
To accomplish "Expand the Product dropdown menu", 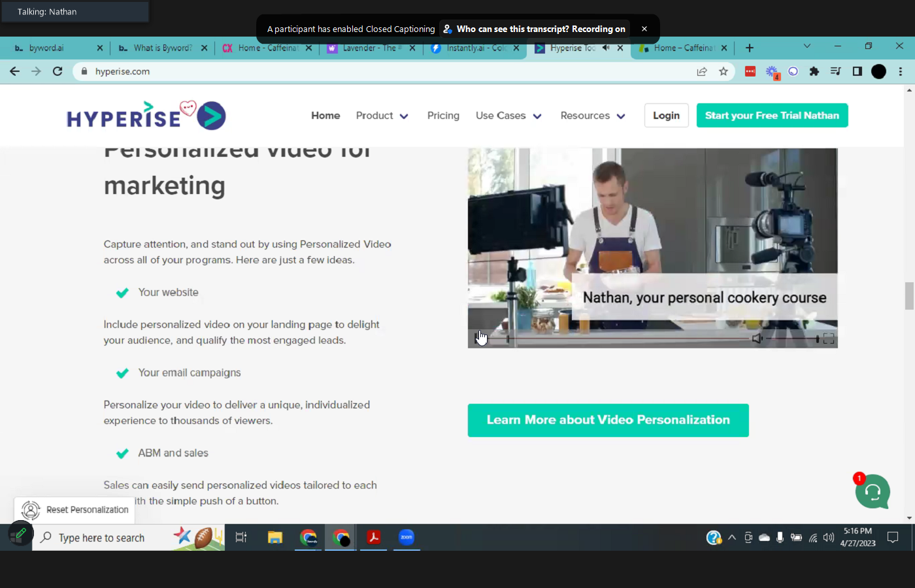I will coord(382,116).
